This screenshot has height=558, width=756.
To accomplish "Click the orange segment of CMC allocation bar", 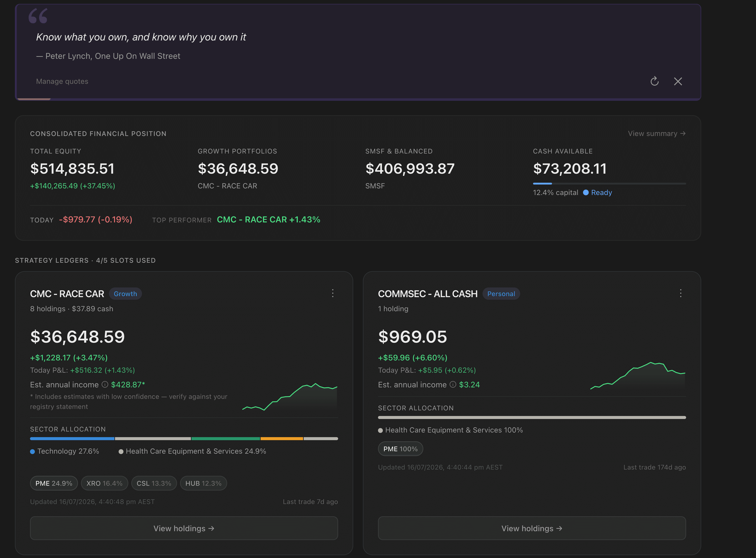I will [282, 438].
